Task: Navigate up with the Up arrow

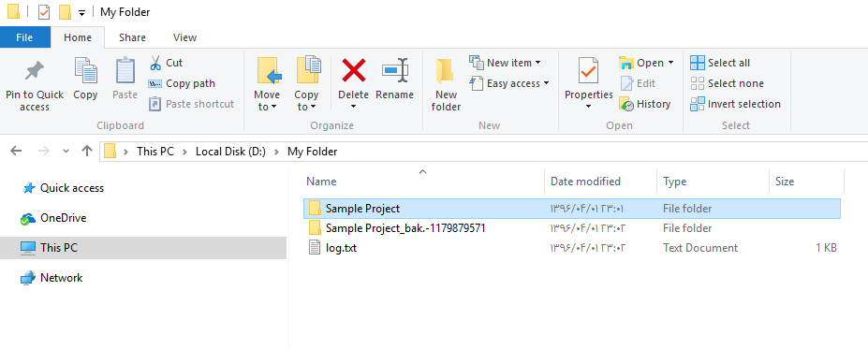Action: point(86,151)
